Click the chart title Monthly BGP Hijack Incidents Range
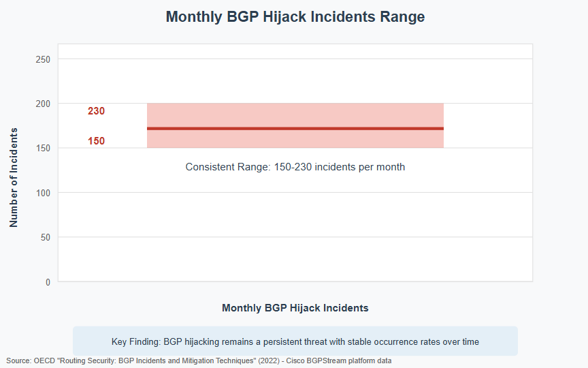The width and height of the screenshot is (588, 368). (x=295, y=17)
